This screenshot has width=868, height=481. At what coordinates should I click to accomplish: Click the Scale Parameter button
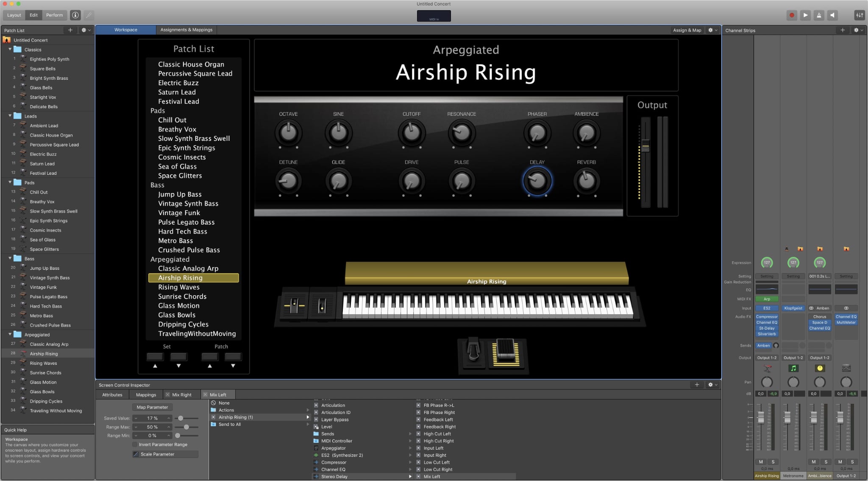[165, 454]
